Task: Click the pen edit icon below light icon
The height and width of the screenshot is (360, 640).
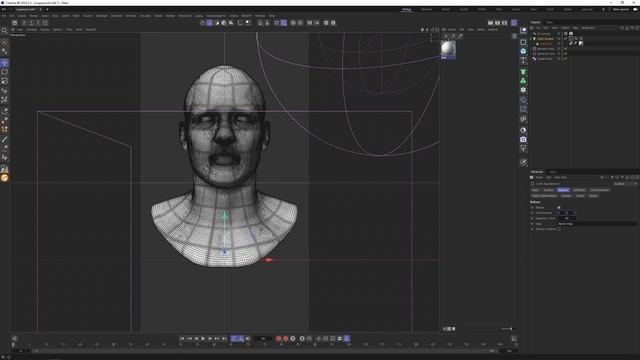Action: click(x=523, y=162)
